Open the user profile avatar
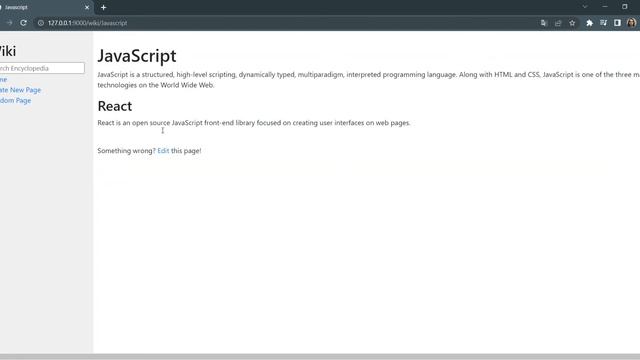This screenshot has width=640, height=360. pos(631,23)
